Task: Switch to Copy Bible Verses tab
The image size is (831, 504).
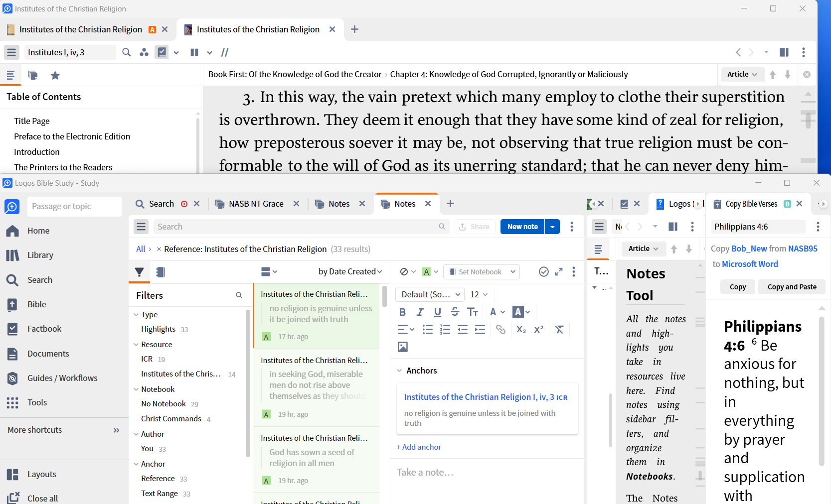Action: pos(751,204)
